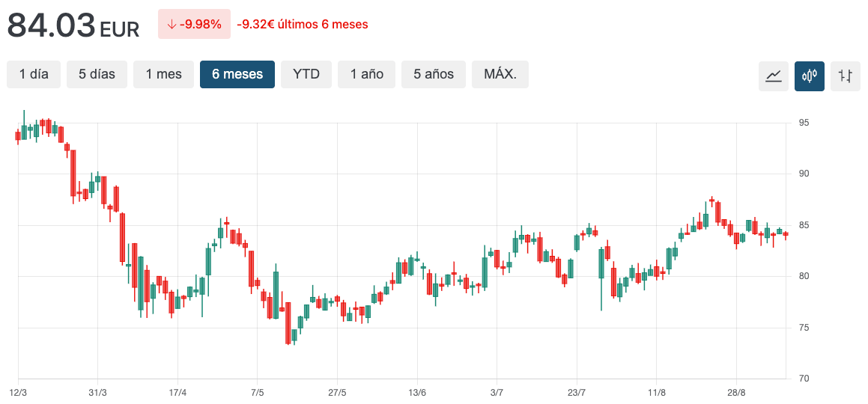This screenshot has height=404, width=868.
Task: Select the candlestick chart type icon
Action: 810,76
